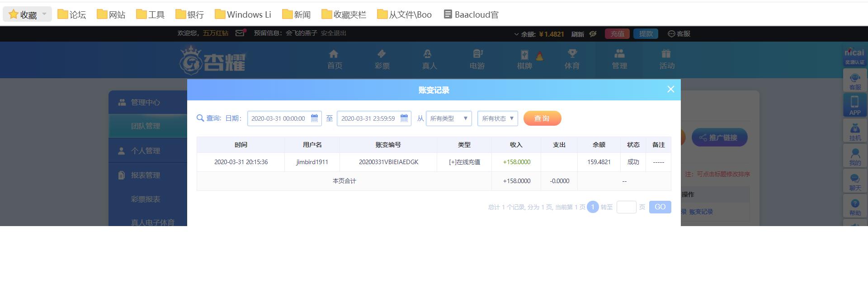Expand the 所有状态 status dropdown
This screenshot has height=293, width=868.
(497, 118)
